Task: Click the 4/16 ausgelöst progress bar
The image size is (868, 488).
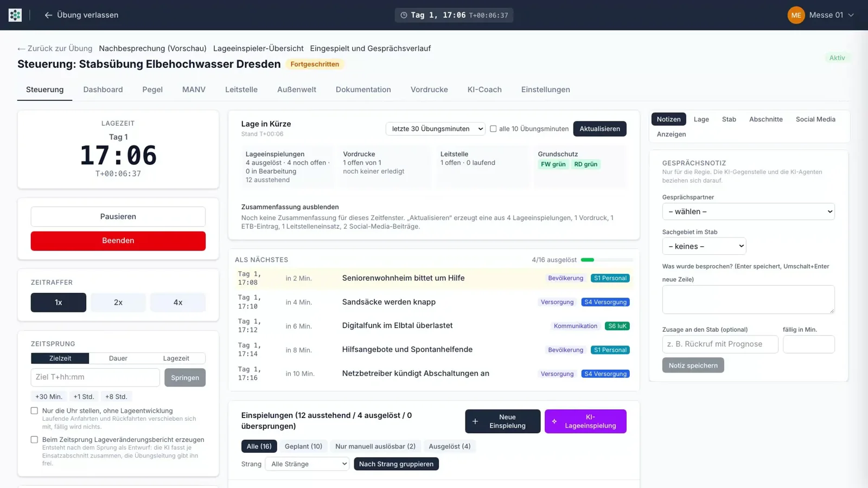Action: [x=607, y=260]
